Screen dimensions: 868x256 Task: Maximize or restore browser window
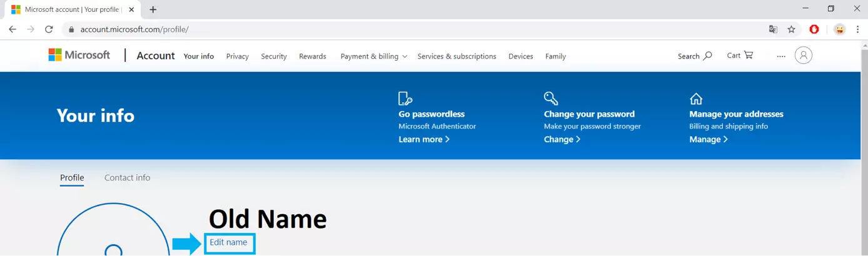(x=830, y=9)
